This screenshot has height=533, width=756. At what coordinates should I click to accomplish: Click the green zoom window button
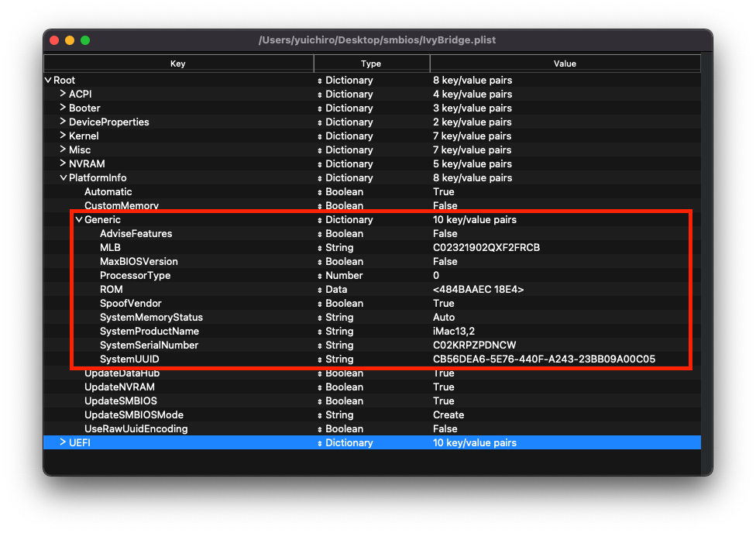[85, 40]
